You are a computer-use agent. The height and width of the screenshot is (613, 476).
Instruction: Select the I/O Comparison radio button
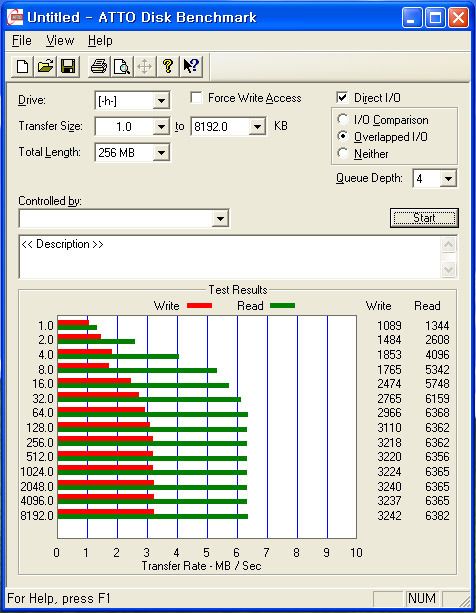pyautogui.click(x=343, y=119)
